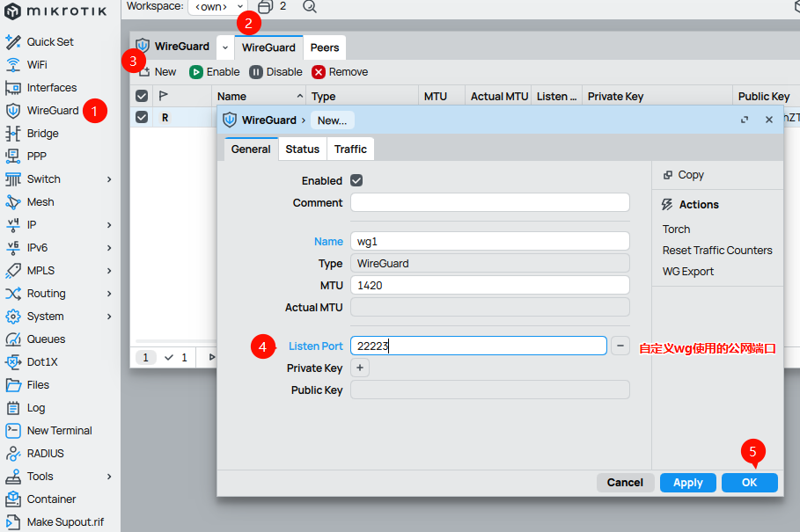Screen dimensions: 800x532
Task: Toggle the select-all checkbox in table header
Action: pyautogui.click(x=142, y=96)
